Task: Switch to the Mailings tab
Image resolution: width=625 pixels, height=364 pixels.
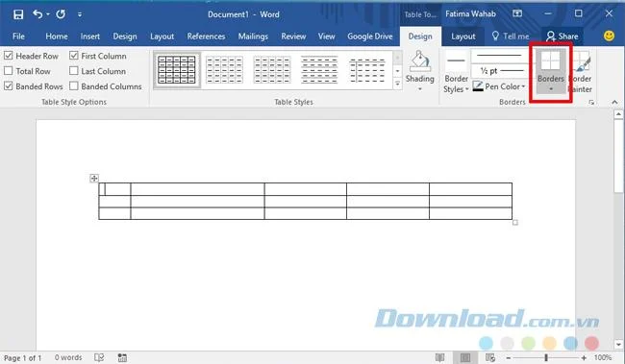Action: pyautogui.click(x=253, y=36)
